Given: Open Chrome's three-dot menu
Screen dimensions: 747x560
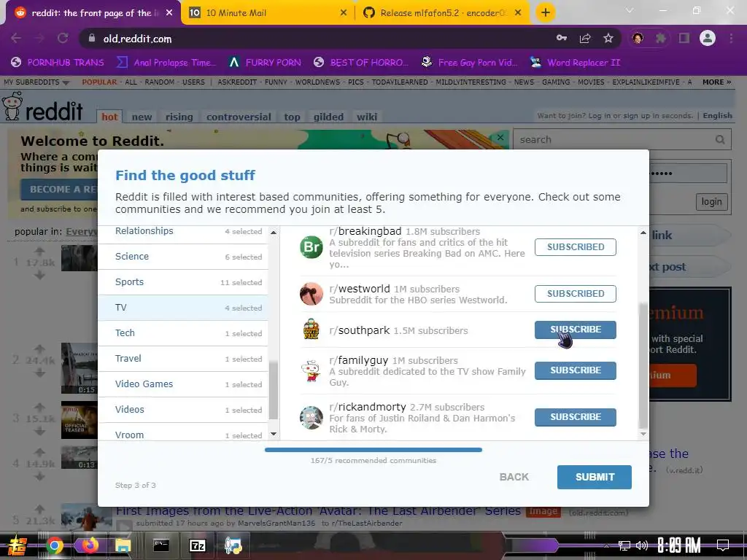Looking at the screenshot, I should pyautogui.click(x=731, y=38).
